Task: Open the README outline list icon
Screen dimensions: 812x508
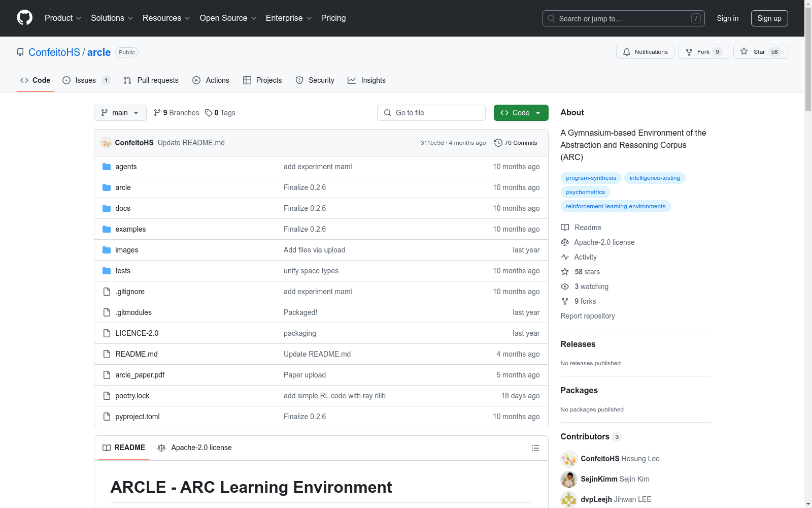Action: pyautogui.click(x=535, y=448)
